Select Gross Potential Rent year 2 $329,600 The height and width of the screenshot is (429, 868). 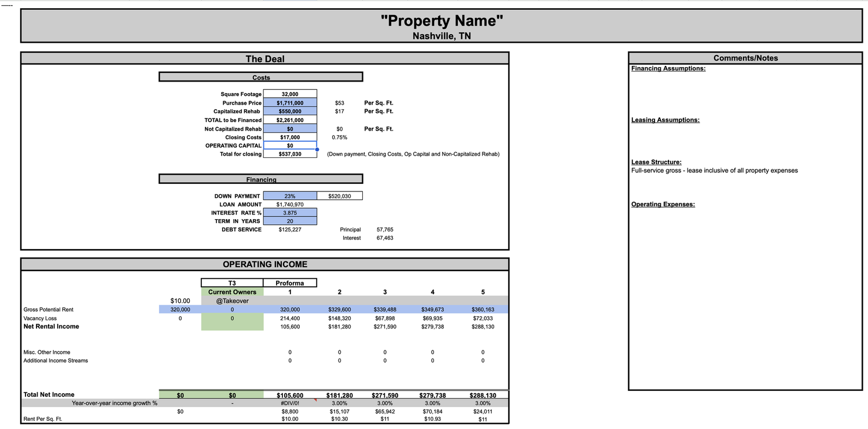pos(340,310)
